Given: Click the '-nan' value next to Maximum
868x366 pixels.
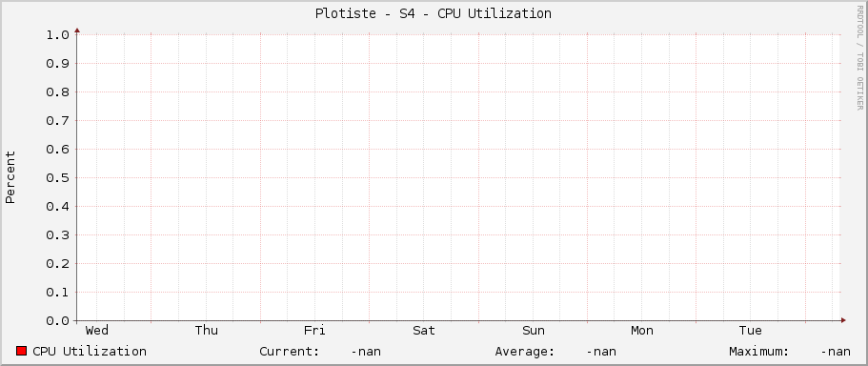Looking at the screenshot, I should pos(836,352).
